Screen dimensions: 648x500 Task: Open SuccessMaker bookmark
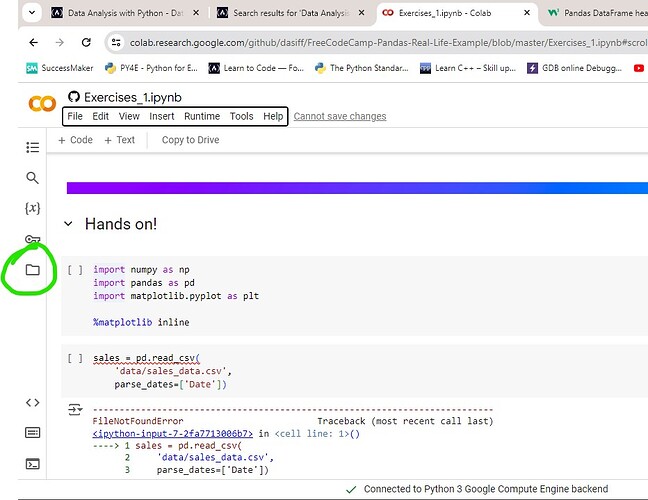(x=60, y=68)
